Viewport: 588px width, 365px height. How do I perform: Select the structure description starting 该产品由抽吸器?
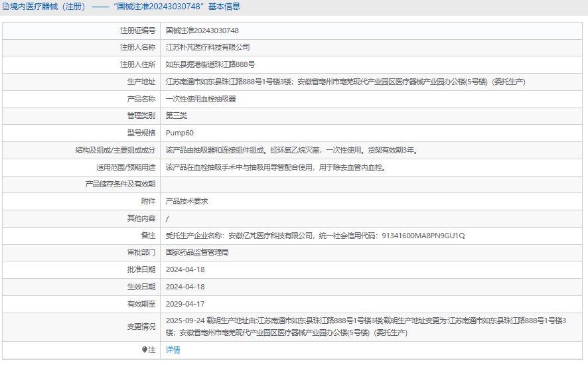coord(292,150)
